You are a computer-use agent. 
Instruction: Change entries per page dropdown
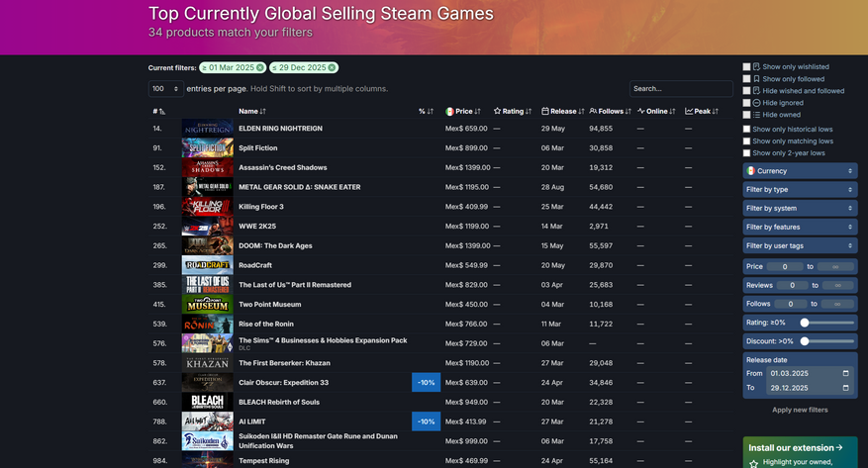[x=165, y=88]
